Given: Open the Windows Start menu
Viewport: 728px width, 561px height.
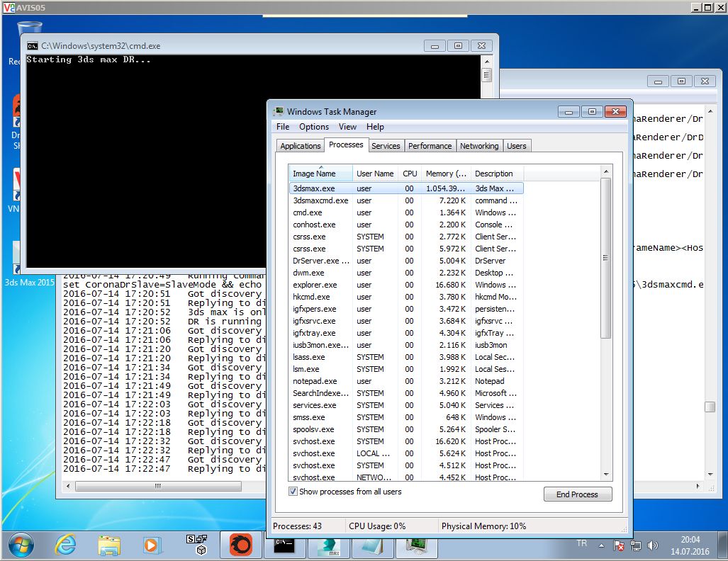Looking at the screenshot, I should click(21, 545).
